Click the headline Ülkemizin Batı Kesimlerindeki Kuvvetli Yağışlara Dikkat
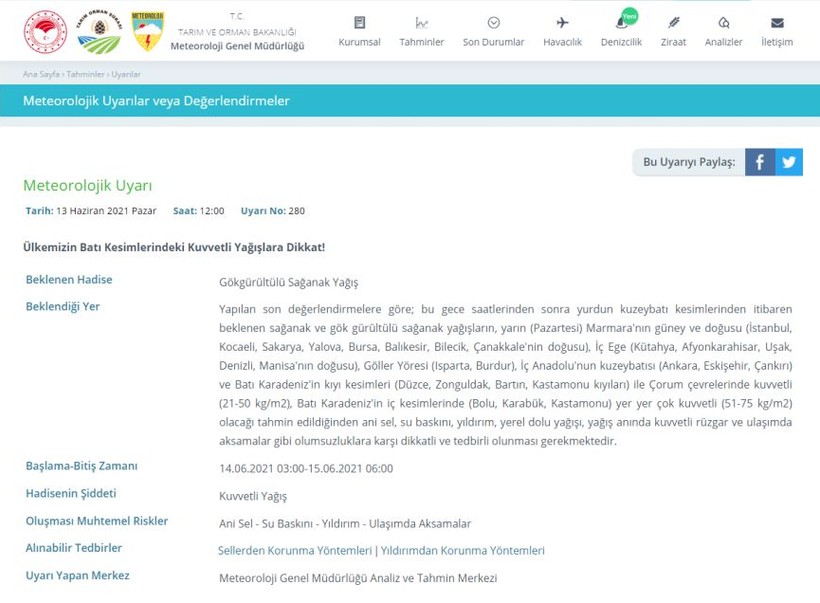Screen dimensions: 820x603 [174, 247]
